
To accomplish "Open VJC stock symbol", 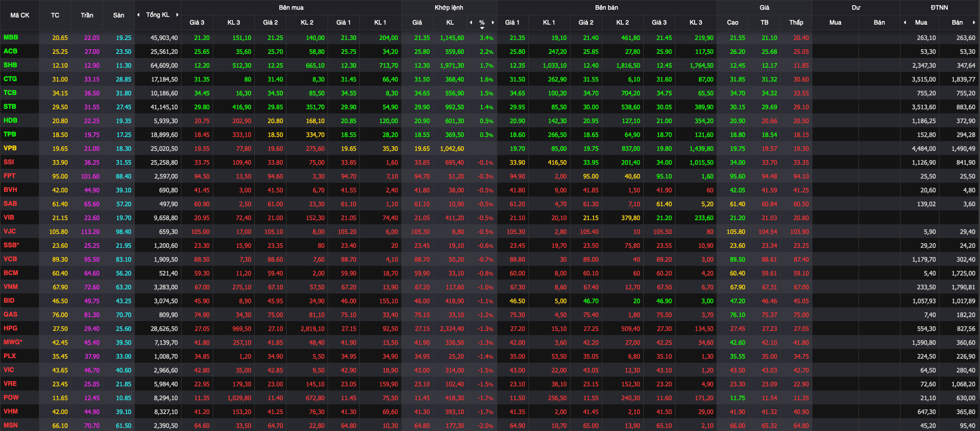I will tap(10, 231).
